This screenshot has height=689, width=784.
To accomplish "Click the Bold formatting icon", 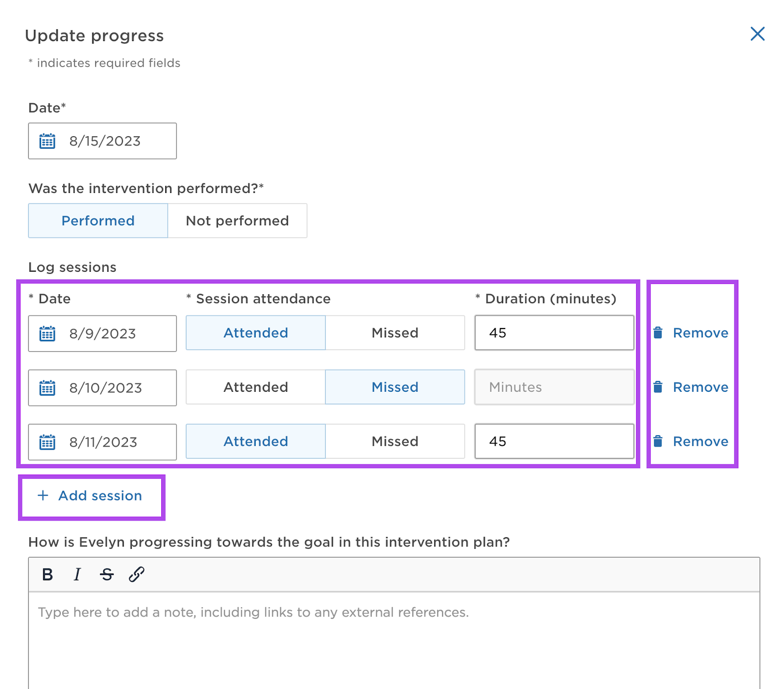I will pyautogui.click(x=48, y=574).
